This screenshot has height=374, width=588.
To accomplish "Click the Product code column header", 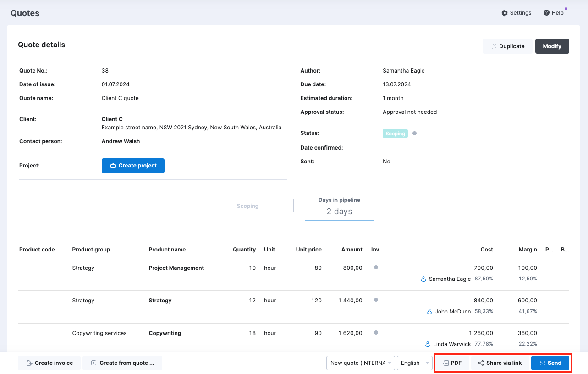I will [37, 250].
